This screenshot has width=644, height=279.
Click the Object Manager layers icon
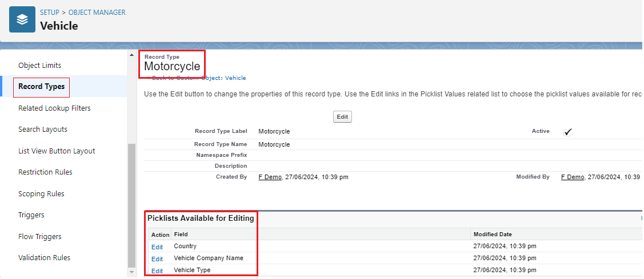point(22,20)
